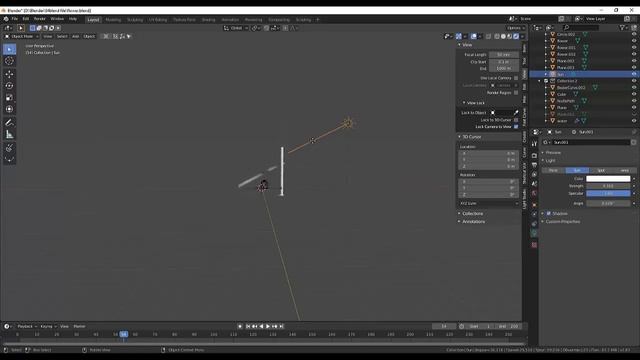Enable Lock to 3D Cursor checkbox
This screenshot has height=360, width=640.
pyautogui.click(x=516, y=120)
